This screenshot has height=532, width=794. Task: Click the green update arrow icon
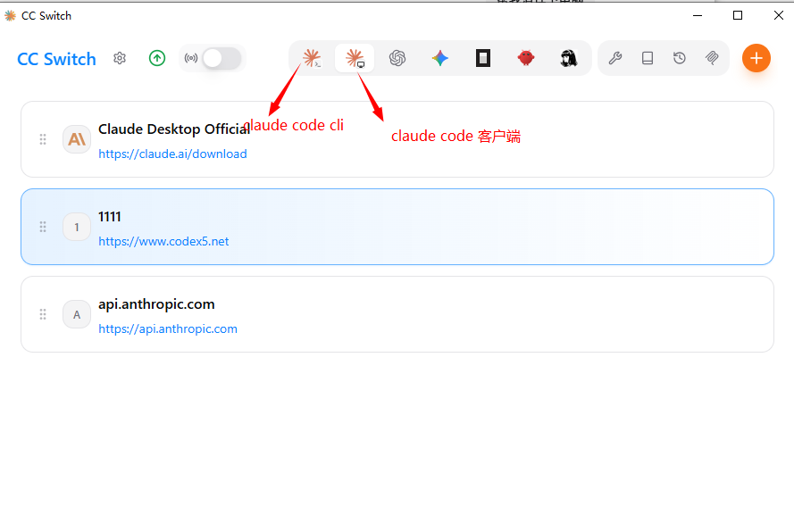point(157,58)
